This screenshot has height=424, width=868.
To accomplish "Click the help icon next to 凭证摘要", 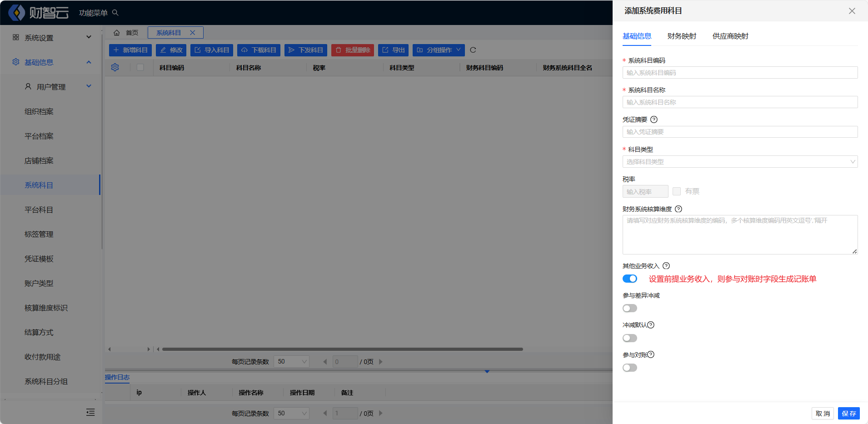I will (654, 120).
